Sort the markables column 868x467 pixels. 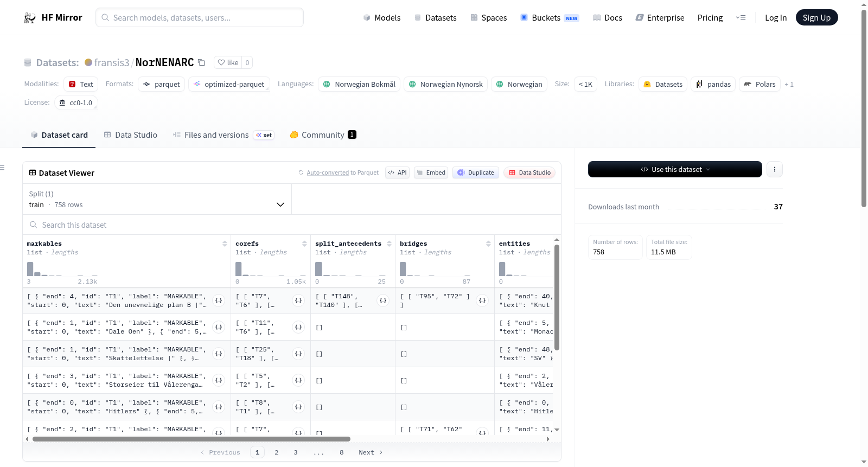point(225,244)
